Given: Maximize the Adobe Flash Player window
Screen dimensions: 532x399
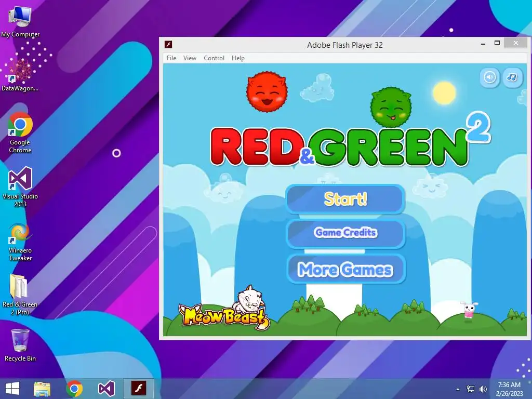Looking at the screenshot, I should (497, 43).
